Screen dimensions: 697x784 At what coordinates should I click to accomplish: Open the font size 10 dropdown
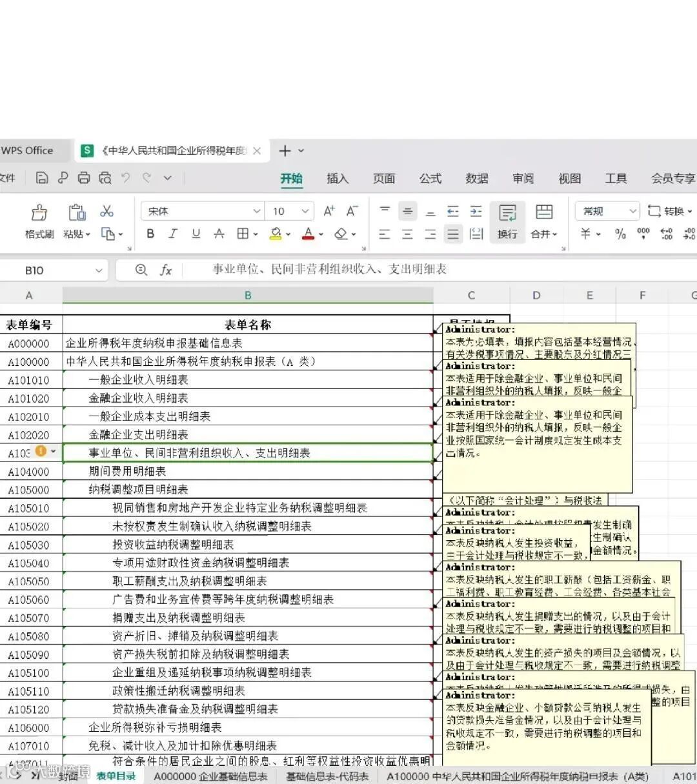point(304,210)
